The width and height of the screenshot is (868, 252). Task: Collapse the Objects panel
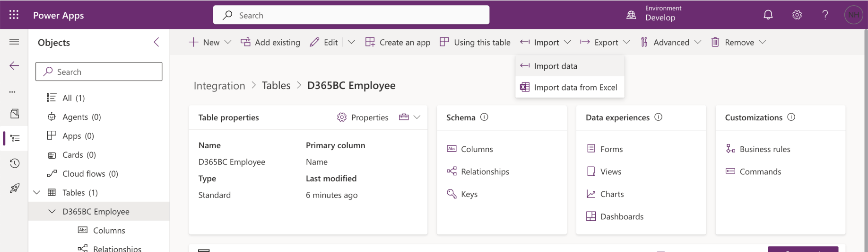[x=156, y=42]
